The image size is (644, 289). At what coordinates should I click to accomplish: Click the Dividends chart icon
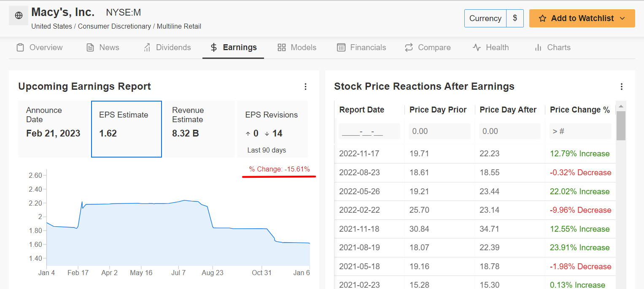147,48
